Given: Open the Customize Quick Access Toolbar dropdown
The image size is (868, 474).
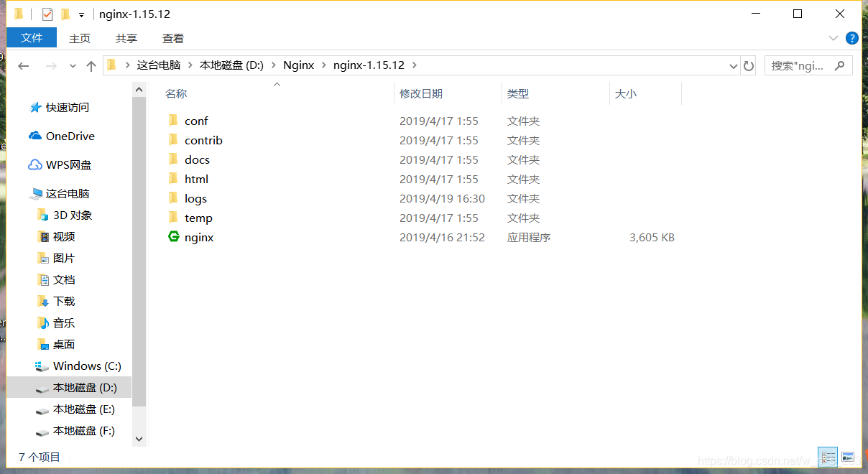Looking at the screenshot, I should tap(82, 14).
